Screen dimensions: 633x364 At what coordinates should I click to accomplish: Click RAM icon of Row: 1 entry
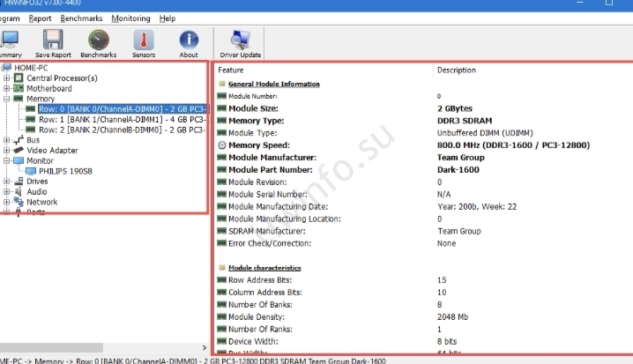tap(31, 120)
